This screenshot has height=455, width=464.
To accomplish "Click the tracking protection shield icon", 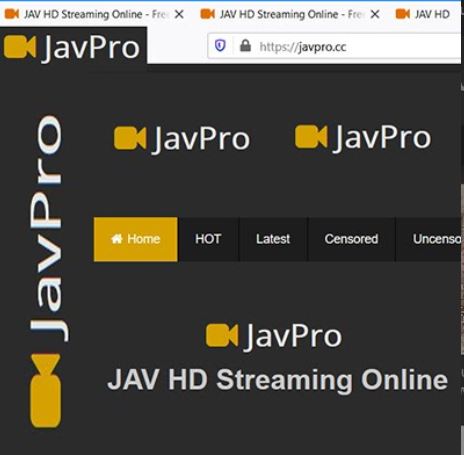I will pos(220,45).
